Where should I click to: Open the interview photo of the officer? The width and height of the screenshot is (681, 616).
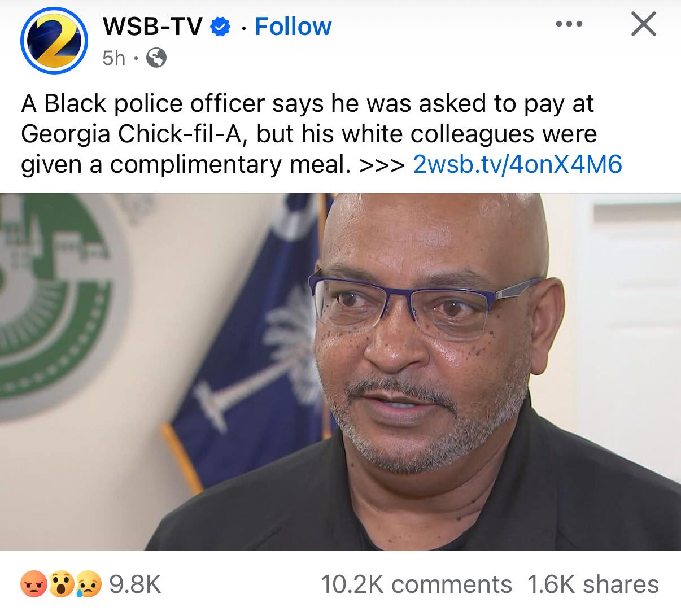(340, 372)
